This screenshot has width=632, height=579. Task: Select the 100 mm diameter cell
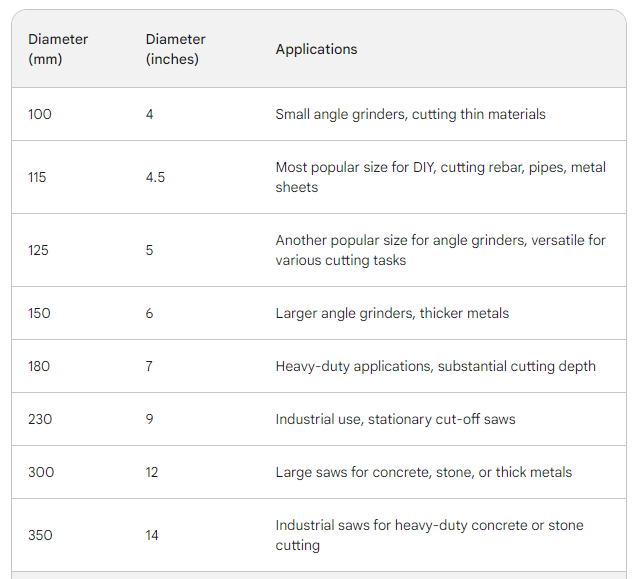40,114
